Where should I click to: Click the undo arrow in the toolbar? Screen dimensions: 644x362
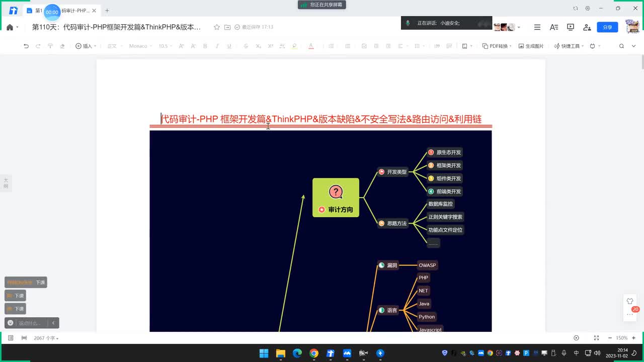coord(26,46)
